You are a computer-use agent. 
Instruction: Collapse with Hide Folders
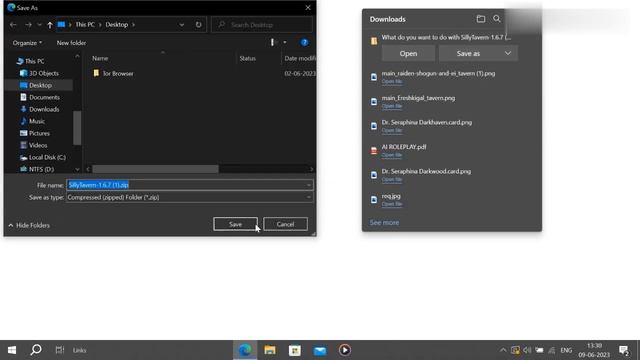pyautogui.click(x=29, y=225)
